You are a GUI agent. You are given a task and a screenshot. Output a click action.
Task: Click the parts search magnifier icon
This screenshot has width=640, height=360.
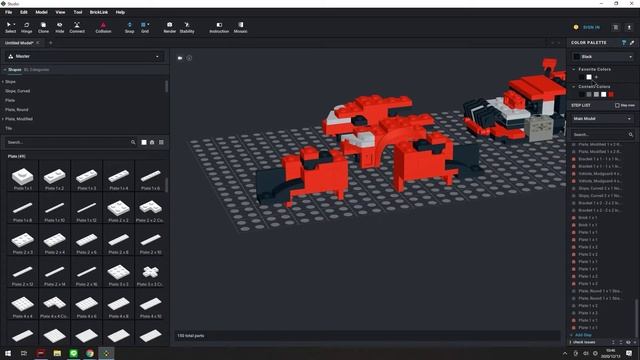pyautogui.click(x=133, y=142)
